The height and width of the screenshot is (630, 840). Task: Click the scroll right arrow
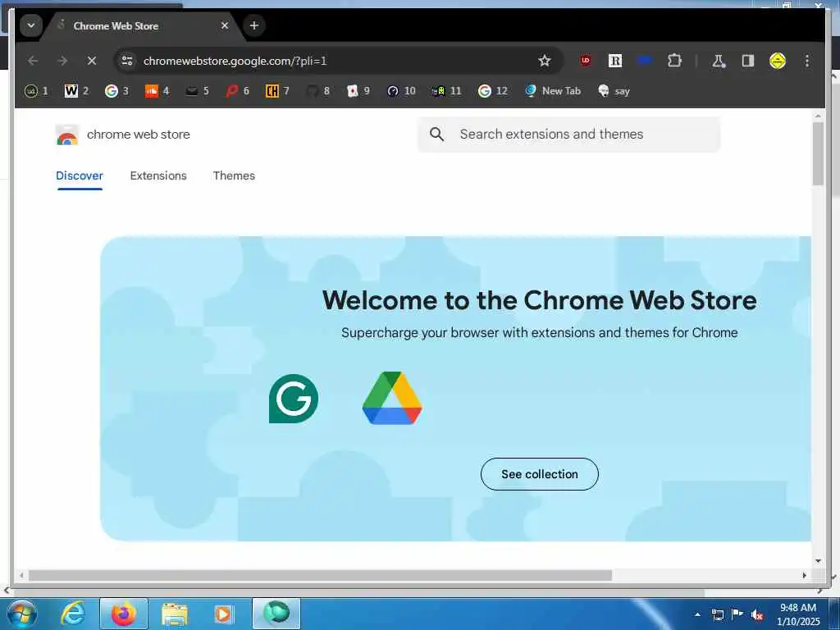click(804, 575)
